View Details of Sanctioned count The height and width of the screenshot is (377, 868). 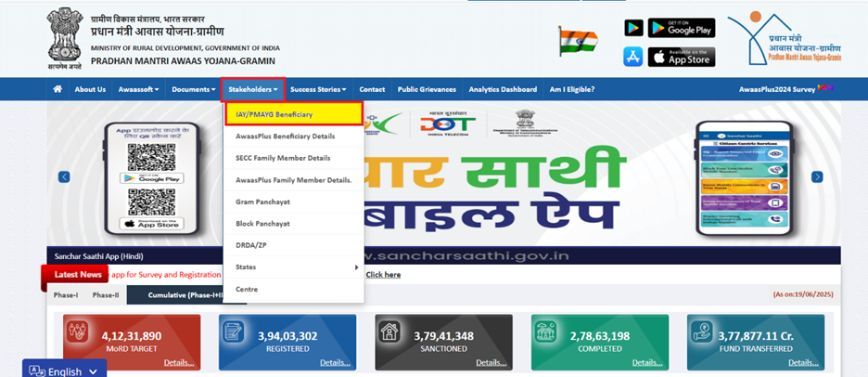[491, 363]
